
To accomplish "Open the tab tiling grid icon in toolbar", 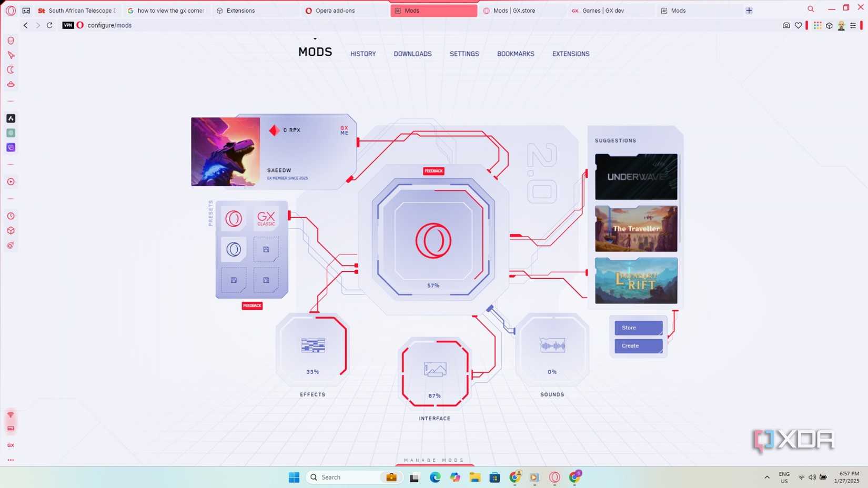I will [817, 25].
